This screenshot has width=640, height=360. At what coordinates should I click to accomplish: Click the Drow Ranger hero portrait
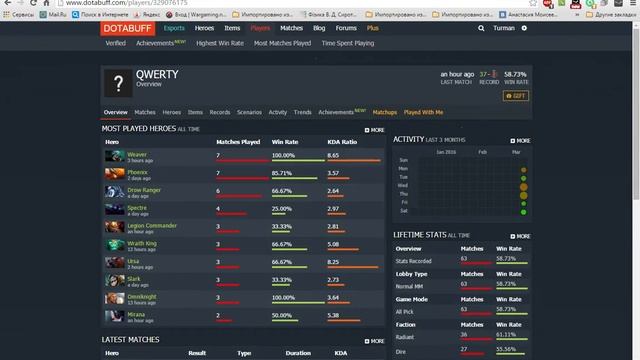tap(115, 191)
